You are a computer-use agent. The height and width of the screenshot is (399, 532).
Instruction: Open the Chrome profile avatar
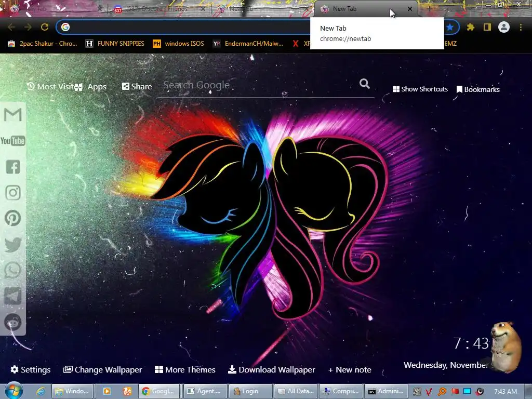504,27
